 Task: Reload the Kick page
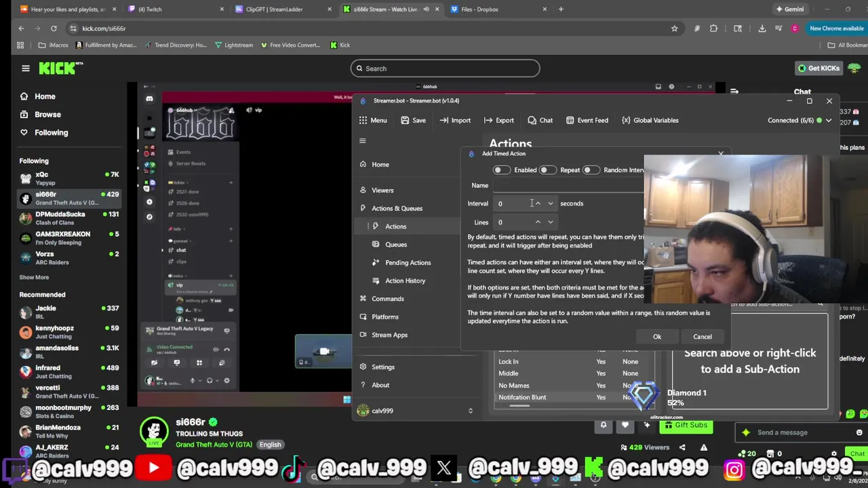pyautogui.click(x=54, y=28)
